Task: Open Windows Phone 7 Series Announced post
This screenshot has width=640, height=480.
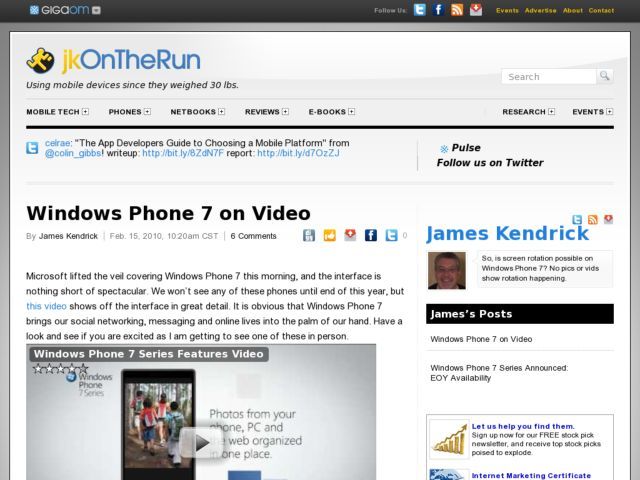Action: (499, 373)
